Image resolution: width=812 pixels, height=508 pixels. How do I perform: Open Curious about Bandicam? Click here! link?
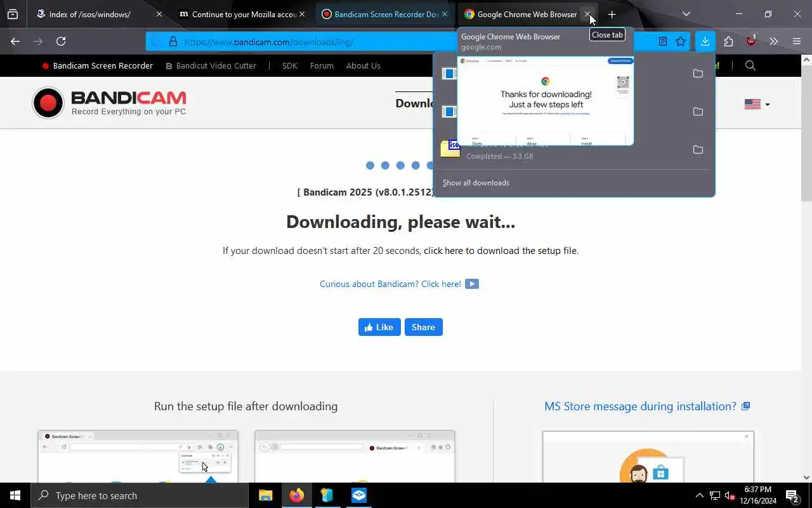pyautogui.click(x=390, y=284)
